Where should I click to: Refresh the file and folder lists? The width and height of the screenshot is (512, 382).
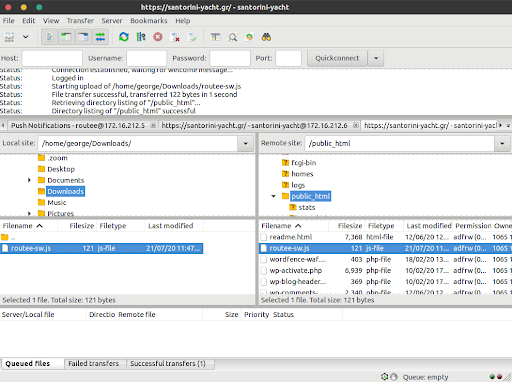click(124, 37)
